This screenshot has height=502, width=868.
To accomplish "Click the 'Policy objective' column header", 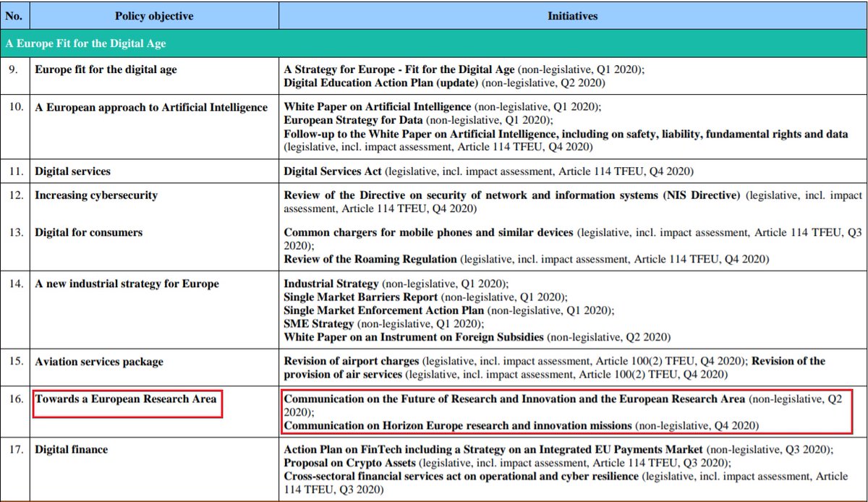I will [x=153, y=15].
